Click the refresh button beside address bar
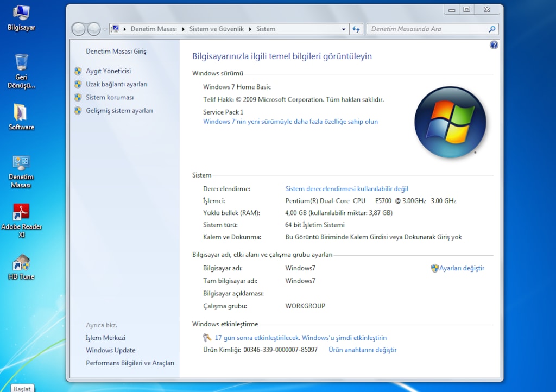 coord(356,29)
